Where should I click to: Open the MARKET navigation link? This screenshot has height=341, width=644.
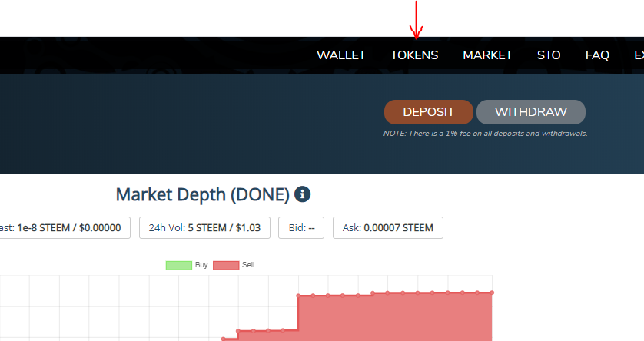point(487,55)
